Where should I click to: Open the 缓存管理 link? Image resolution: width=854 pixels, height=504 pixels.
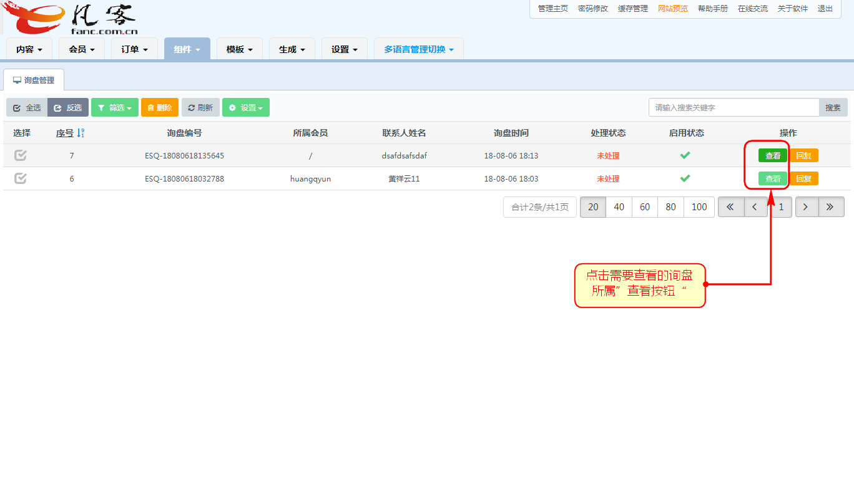[x=633, y=9]
